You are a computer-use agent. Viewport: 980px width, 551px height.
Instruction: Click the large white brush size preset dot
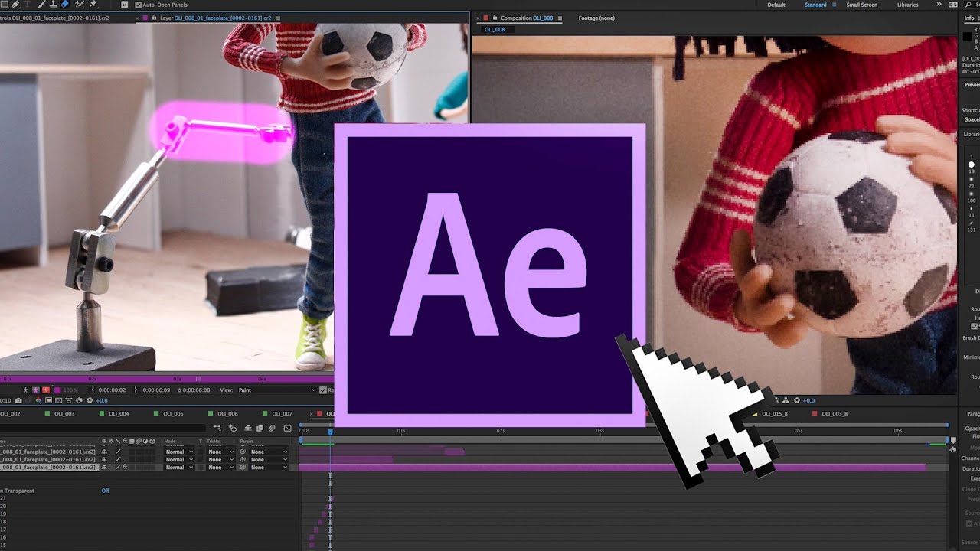pyautogui.click(x=972, y=165)
